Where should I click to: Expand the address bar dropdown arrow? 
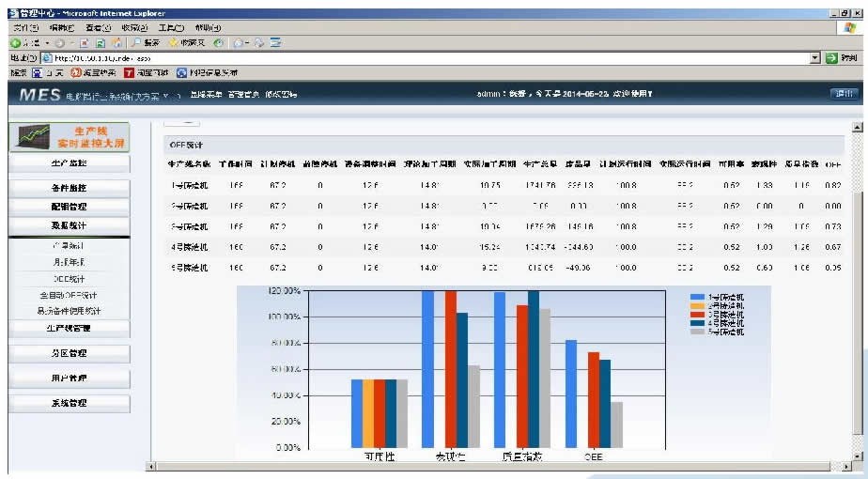pos(814,58)
